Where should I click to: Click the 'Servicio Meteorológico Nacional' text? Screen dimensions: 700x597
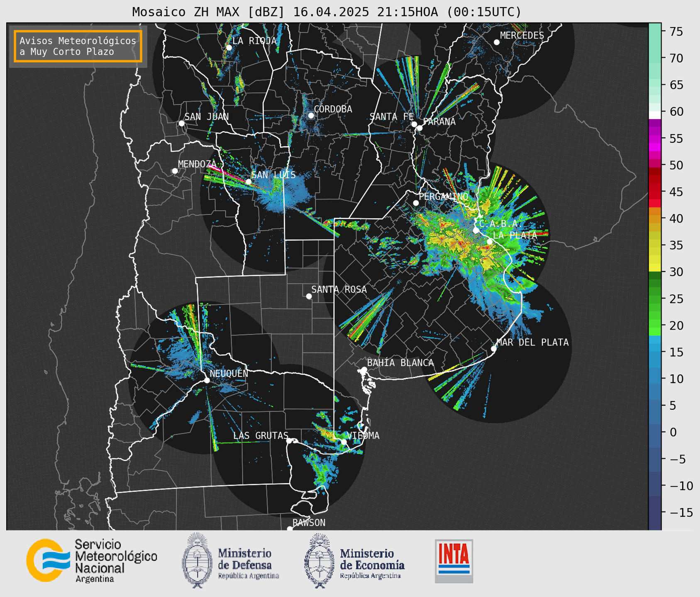point(116,560)
